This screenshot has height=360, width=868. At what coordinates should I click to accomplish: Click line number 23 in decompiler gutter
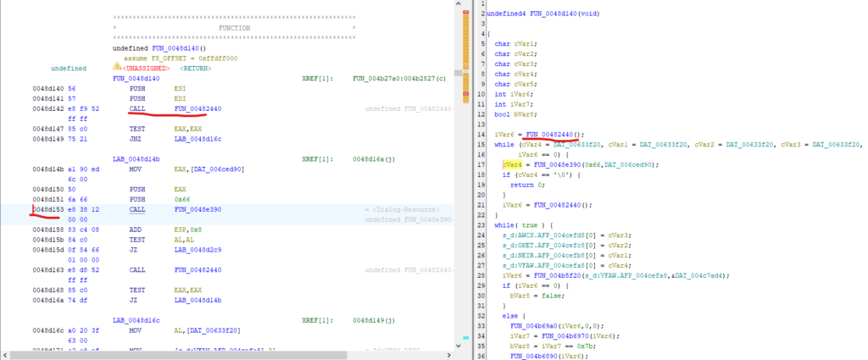pos(481,224)
